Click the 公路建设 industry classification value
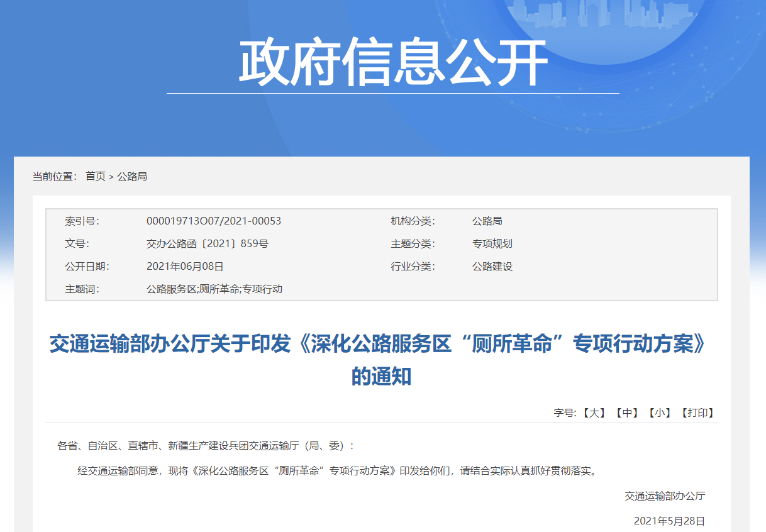766x532 pixels. click(492, 267)
